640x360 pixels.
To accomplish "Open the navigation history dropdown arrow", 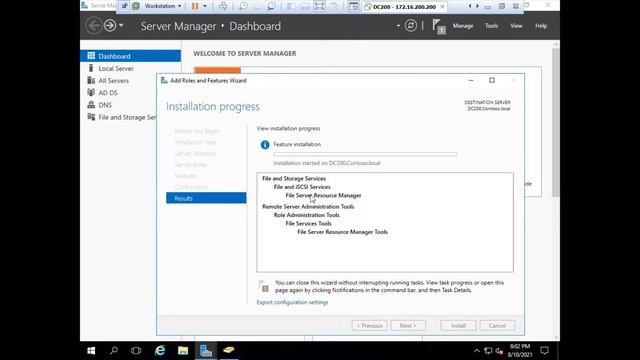I will tap(121, 26).
